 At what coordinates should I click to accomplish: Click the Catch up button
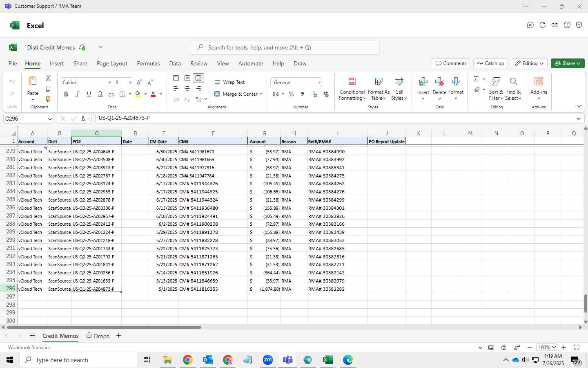pos(490,63)
